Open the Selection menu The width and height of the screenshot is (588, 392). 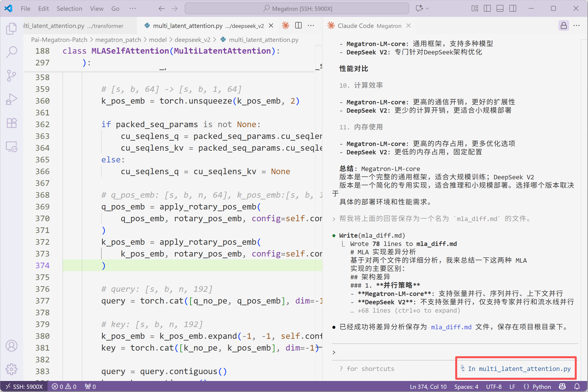pyautogui.click(x=69, y=9)
